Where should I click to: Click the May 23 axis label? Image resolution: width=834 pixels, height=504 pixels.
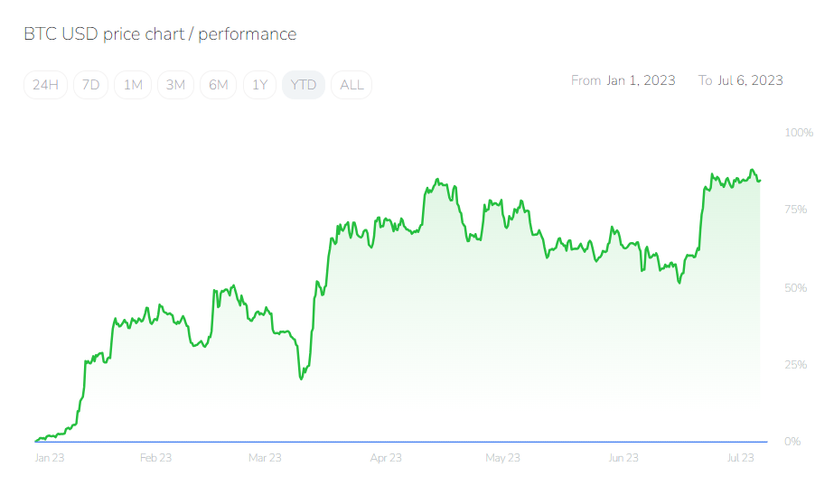502,458
